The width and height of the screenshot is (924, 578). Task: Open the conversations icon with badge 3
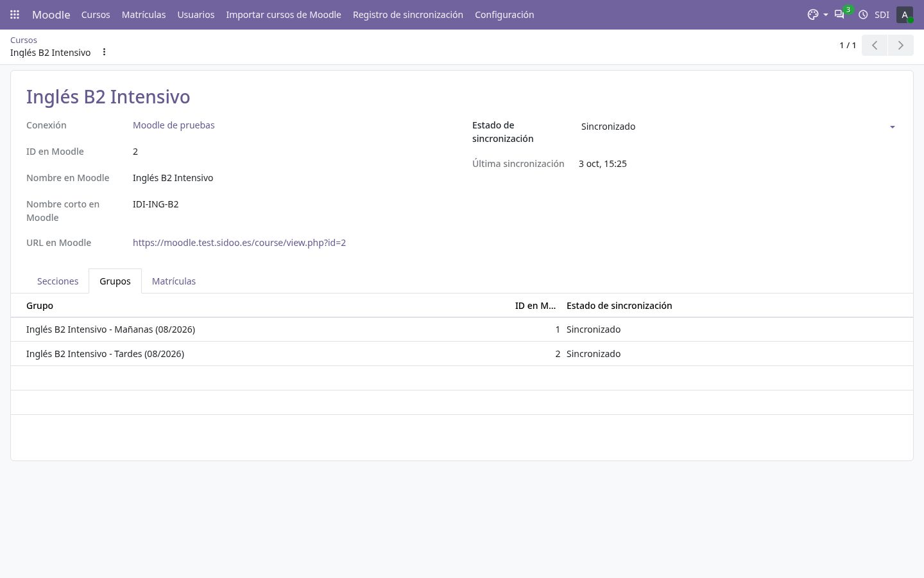coord(839,14)
